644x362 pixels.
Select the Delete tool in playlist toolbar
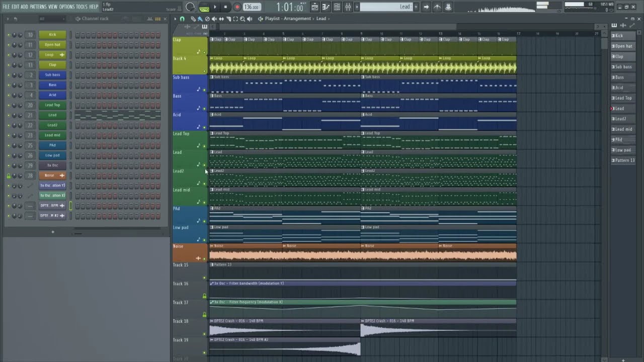tap(207, 19)
